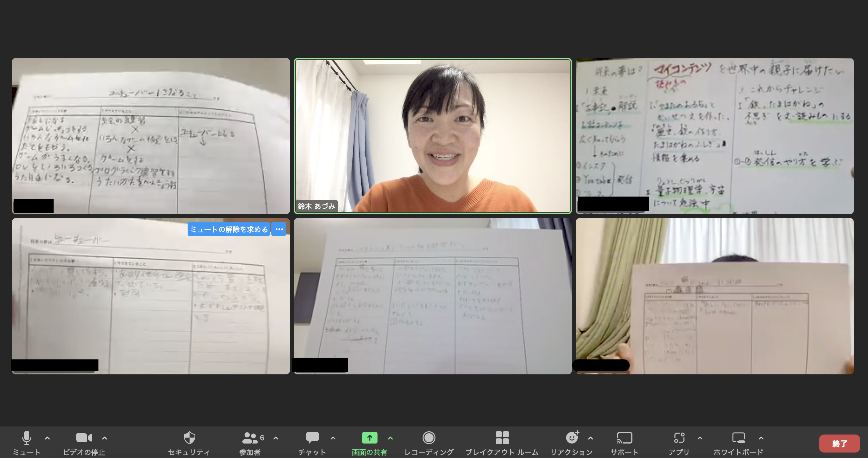Open the Apps icon
868x458 pixels.
coord(679,438)
